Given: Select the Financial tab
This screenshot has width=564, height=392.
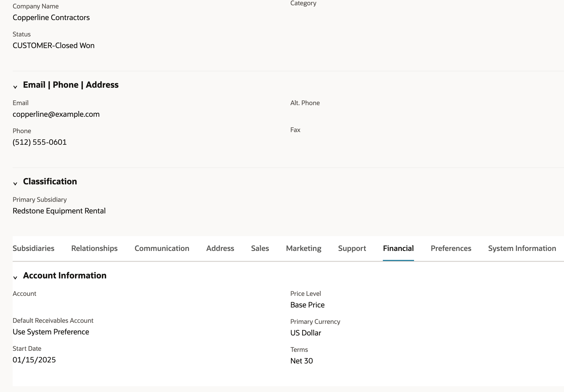Looking at the screenshot, I should 398,248.
